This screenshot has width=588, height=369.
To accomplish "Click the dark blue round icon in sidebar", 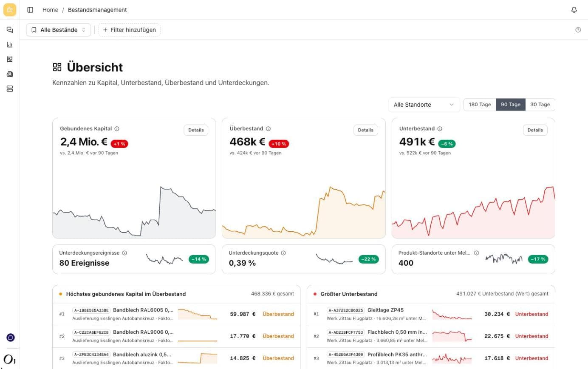I will point(11,338).
